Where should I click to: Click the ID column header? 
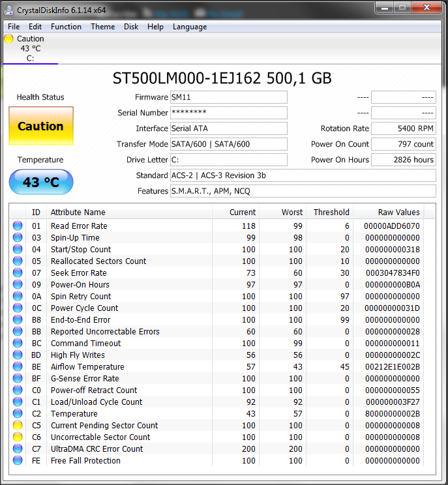tap(36, 213)
